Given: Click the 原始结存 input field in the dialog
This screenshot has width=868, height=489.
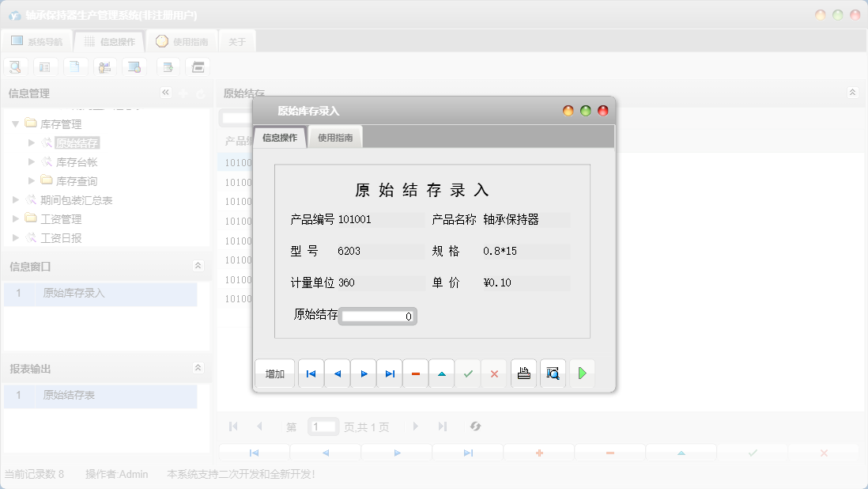Looking at the screenshot, I should point(377,316).
